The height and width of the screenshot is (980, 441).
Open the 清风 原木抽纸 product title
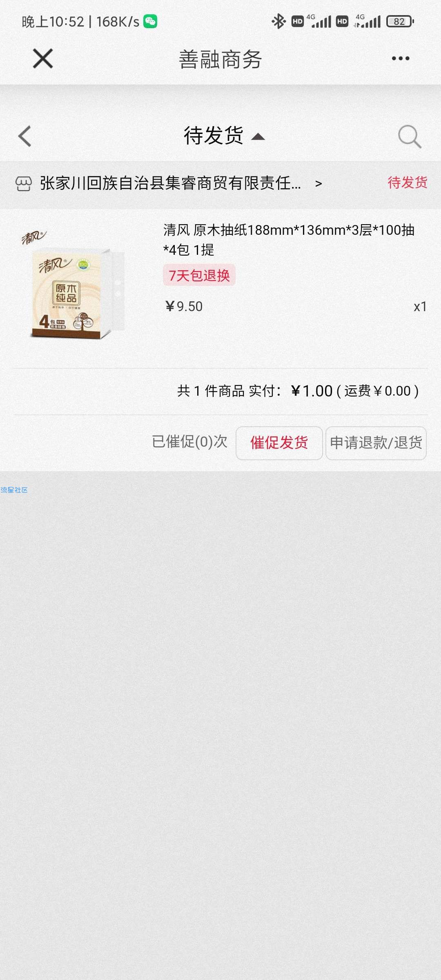tap(289, 240)
